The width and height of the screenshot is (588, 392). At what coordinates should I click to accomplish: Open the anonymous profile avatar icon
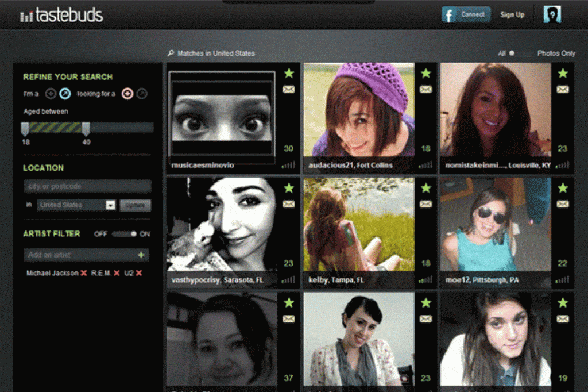552,15
